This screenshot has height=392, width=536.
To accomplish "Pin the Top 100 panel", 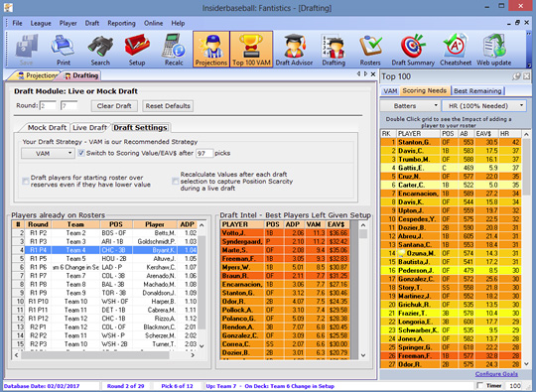I will coord(516,76).
